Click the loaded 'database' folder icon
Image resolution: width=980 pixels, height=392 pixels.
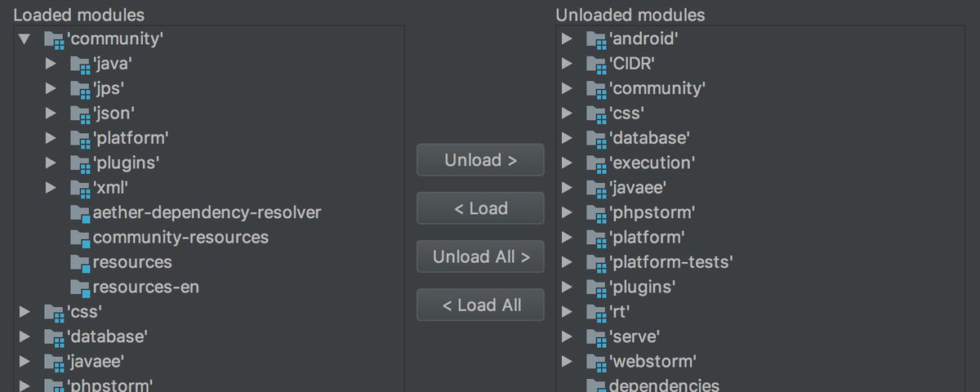(x=54, y=337)
